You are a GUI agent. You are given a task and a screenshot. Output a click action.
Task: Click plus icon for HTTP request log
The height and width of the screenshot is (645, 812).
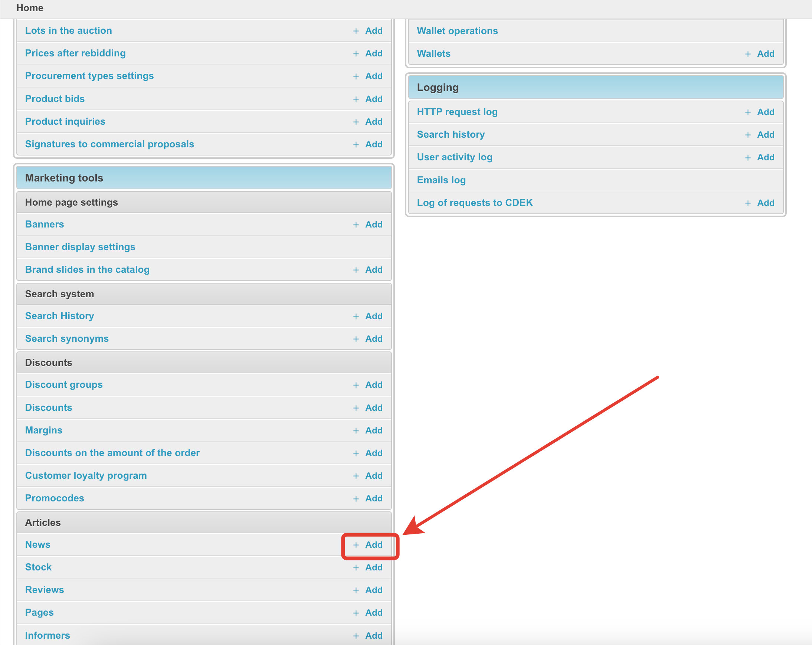coord(747,112)
